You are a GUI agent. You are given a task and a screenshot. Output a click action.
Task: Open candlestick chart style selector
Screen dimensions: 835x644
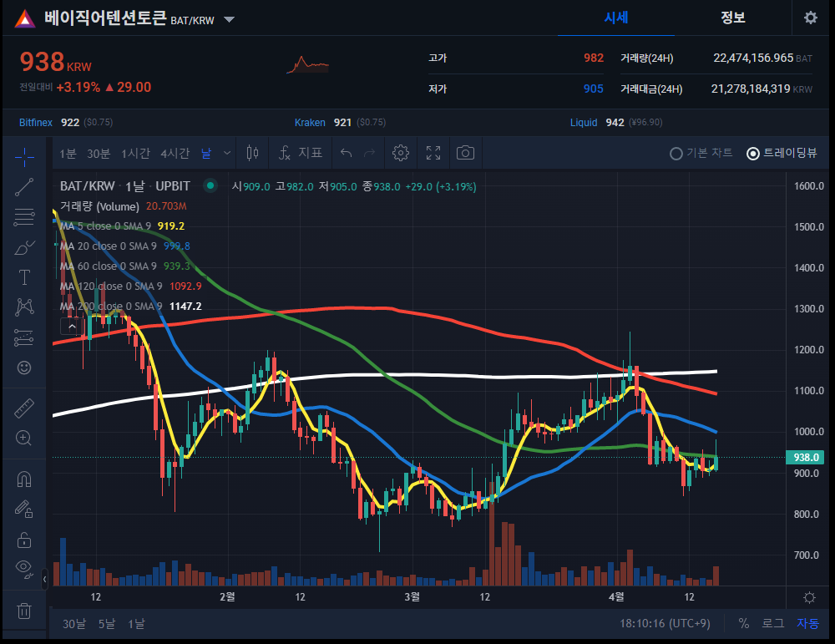tap(252, 154)
